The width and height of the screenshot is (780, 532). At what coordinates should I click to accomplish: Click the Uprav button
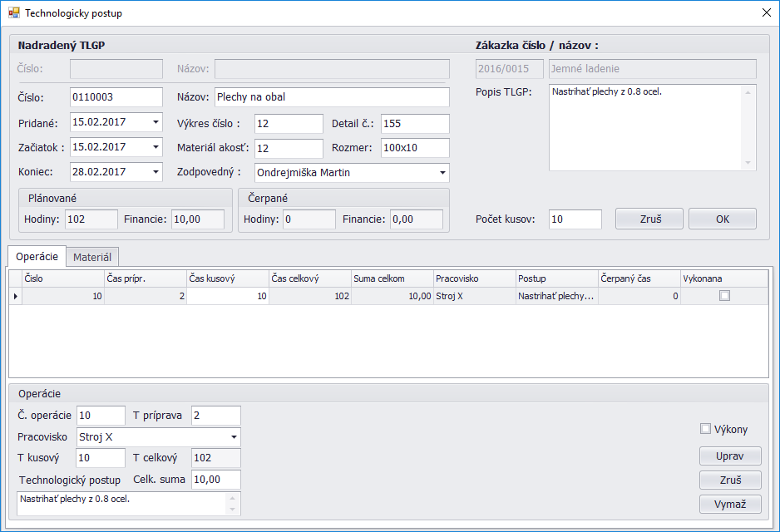(730, 456)
